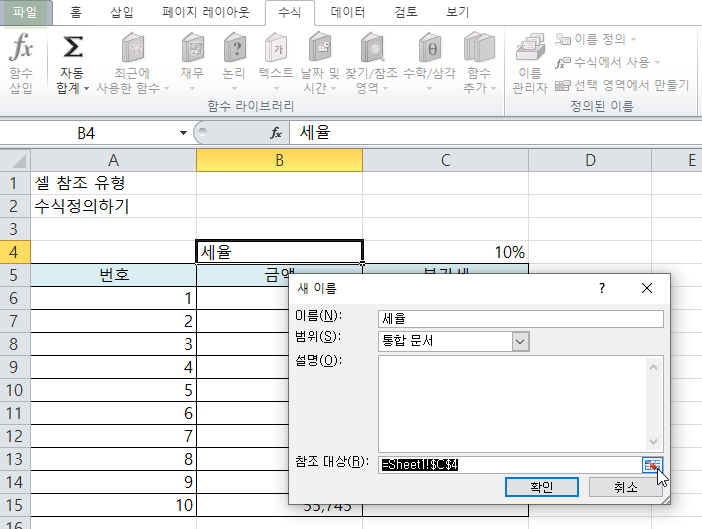The image size is (702, 529).
Task: Select cell C4 containing 10%
Action: click(x=445, y=252)
